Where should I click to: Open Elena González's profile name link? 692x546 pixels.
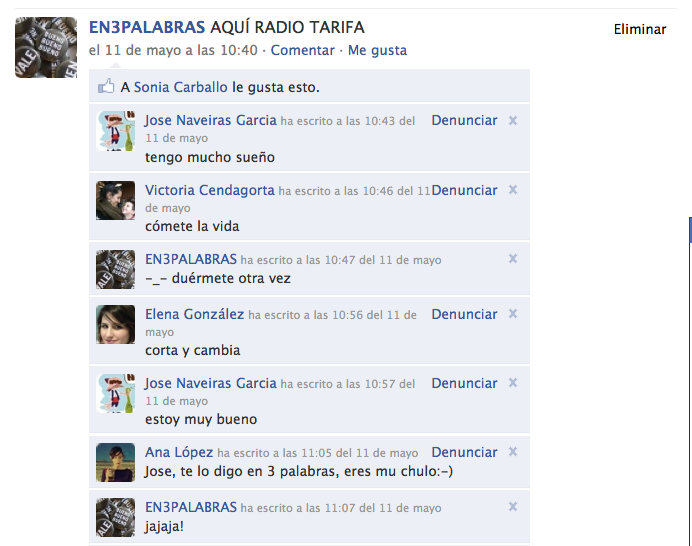tap(195, 314)
